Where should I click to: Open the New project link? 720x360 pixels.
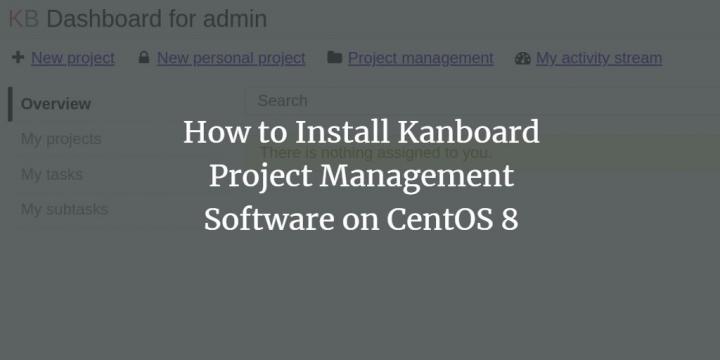coord(73,58)
